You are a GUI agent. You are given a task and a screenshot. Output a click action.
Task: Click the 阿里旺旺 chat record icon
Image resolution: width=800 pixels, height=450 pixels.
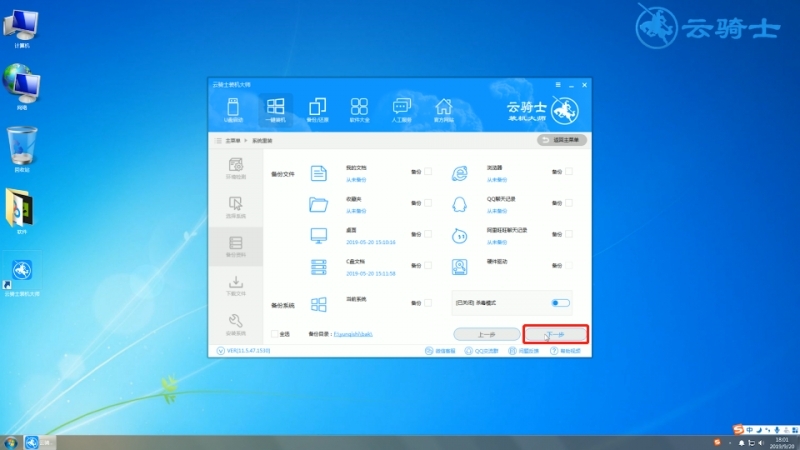tap(460, 236)
